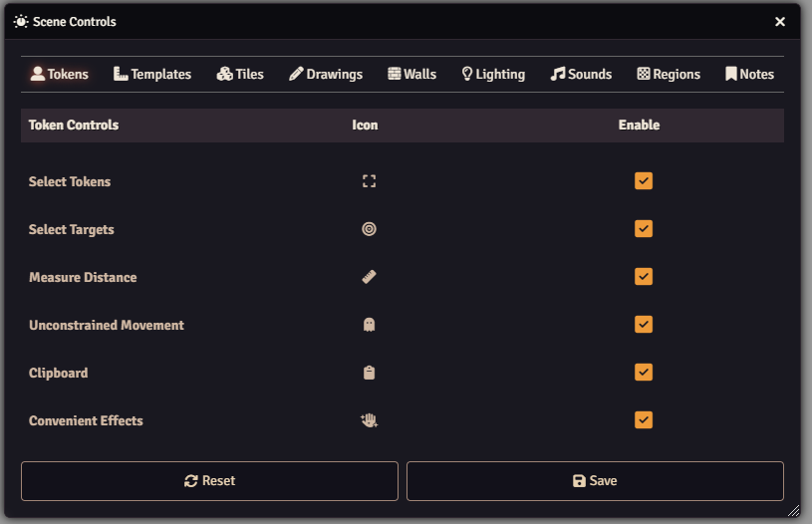Disable the Select Tokens checkbox
The width and height of the screenshot is (812, 524).
point(644,181)
